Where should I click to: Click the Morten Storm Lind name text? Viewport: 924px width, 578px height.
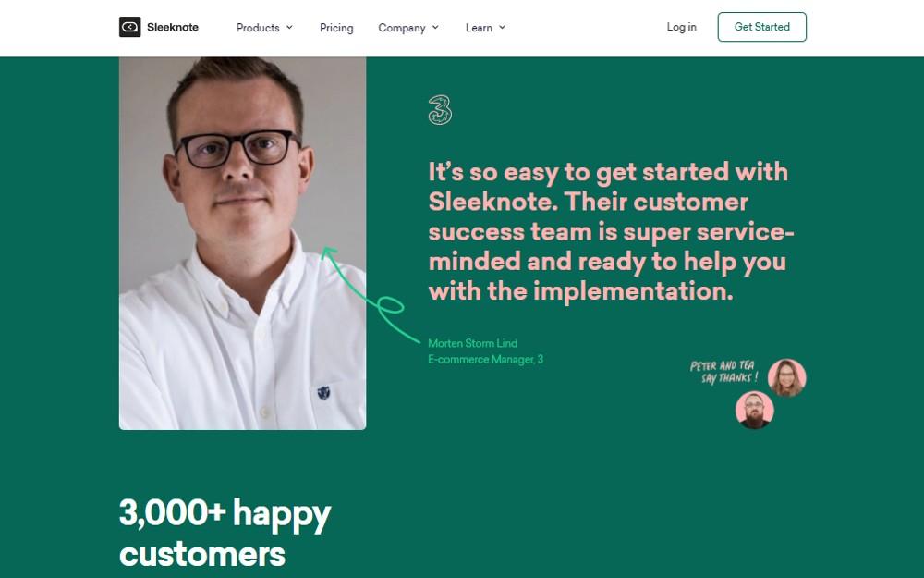pos(472,343)
